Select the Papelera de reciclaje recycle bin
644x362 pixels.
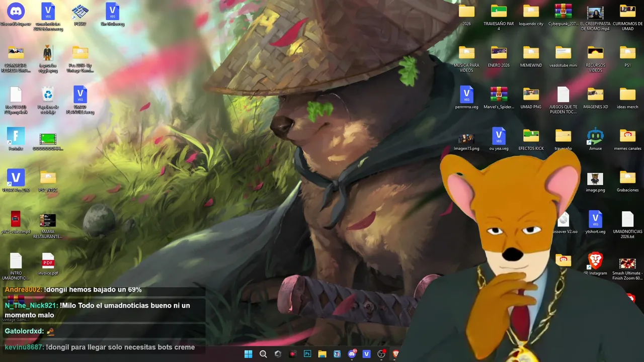click(48, 100)
